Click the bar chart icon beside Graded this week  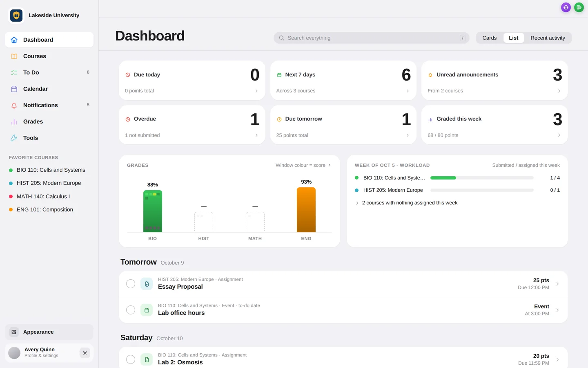(x=430, y=119)
